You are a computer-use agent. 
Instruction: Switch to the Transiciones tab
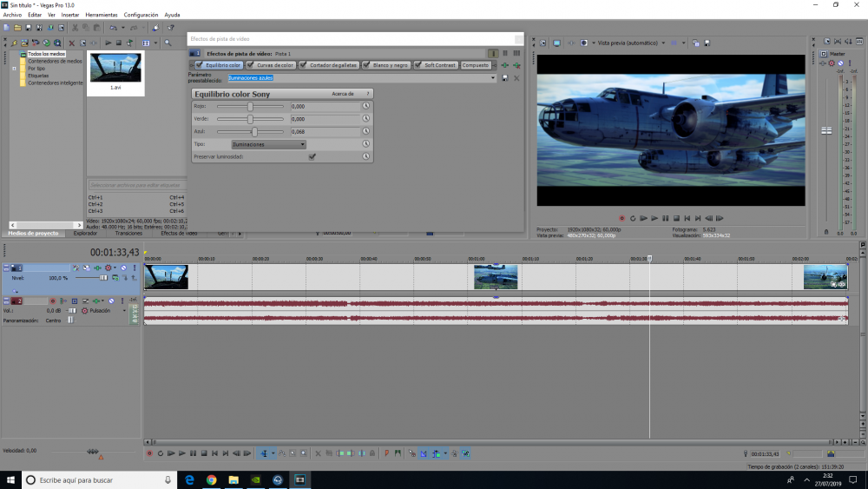point(128,234)
